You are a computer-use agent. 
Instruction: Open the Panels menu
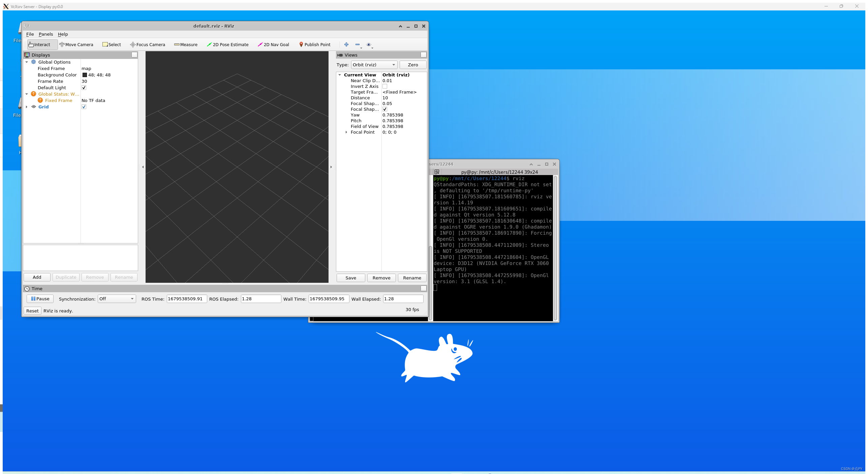click(x=46, y=34)
